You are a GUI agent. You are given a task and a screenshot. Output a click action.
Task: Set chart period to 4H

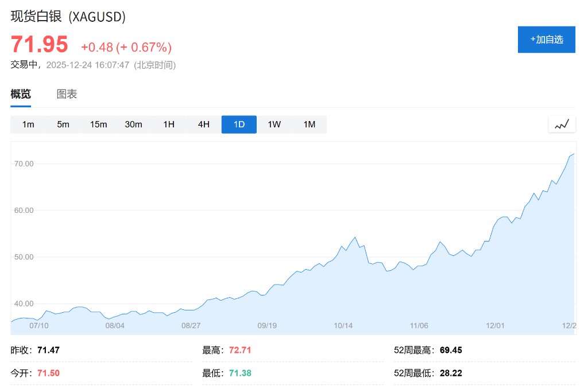click(204, 125)
